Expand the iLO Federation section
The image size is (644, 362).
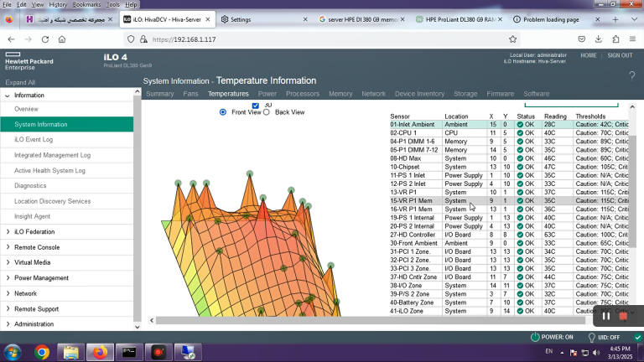click(8, 232)
